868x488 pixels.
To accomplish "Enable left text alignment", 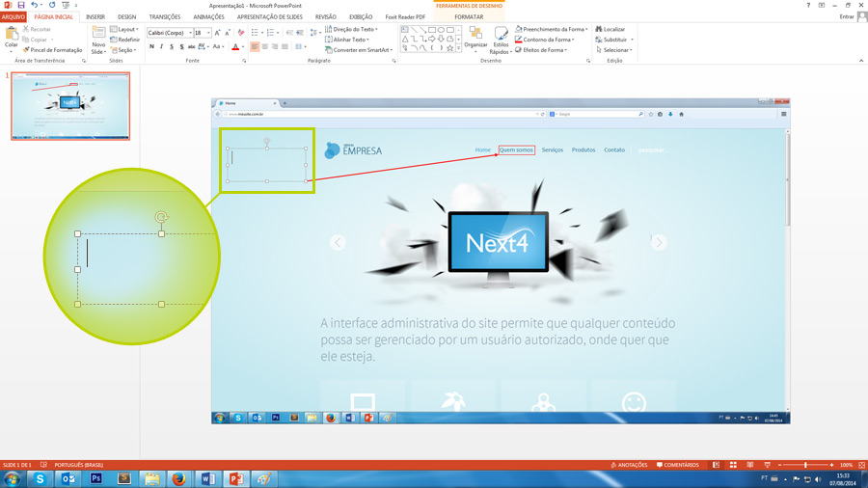I will tap(255, 46).
